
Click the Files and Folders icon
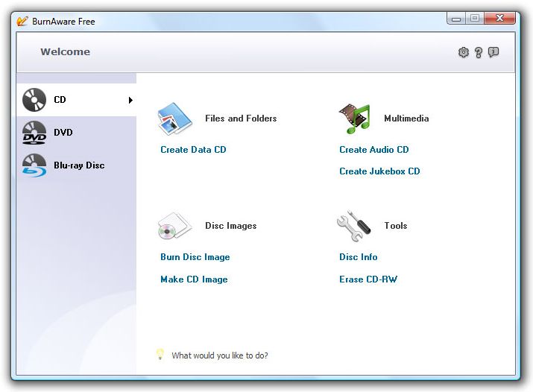(174, 118)
